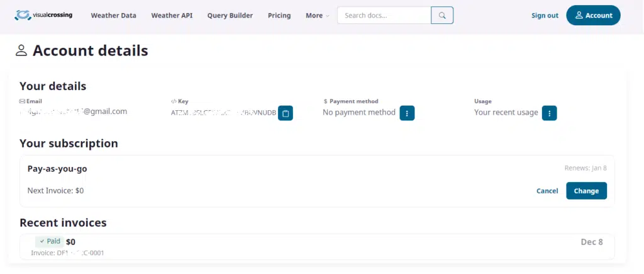Screen dimensions: 644x274
Task: Navigate to the Pricing page
Action: (279, 16)
